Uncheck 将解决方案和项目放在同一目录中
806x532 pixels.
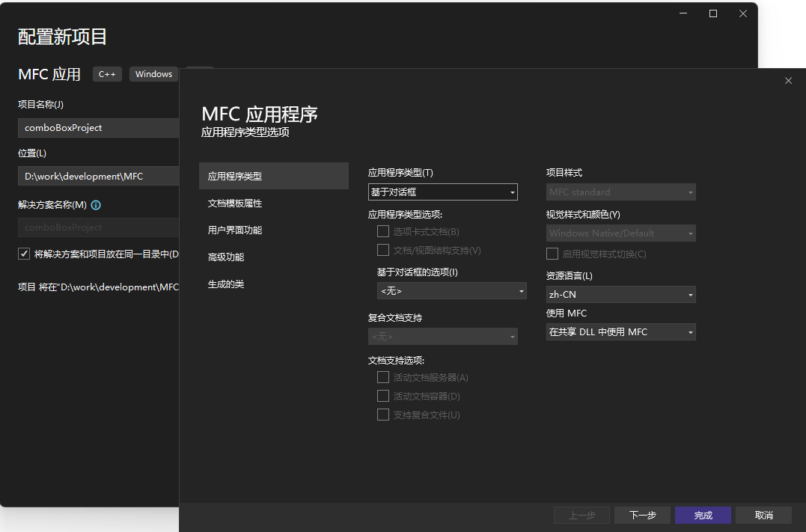coord(24,253)
